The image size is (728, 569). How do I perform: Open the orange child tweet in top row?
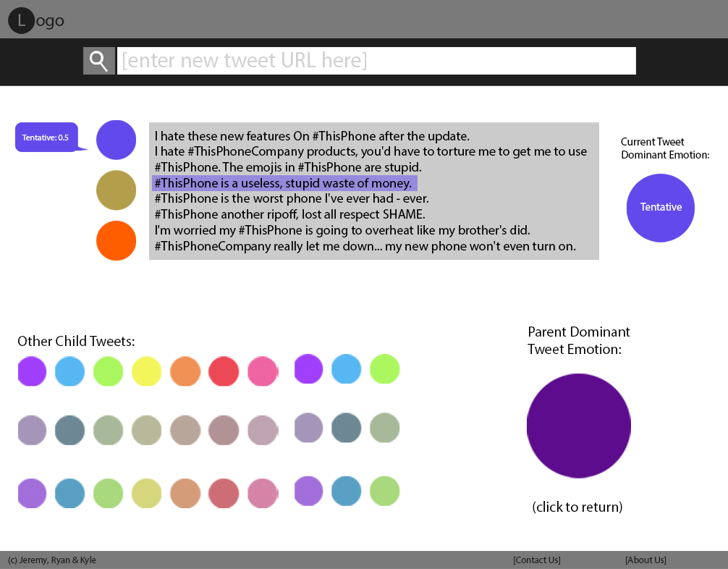[x=185, y=371]
